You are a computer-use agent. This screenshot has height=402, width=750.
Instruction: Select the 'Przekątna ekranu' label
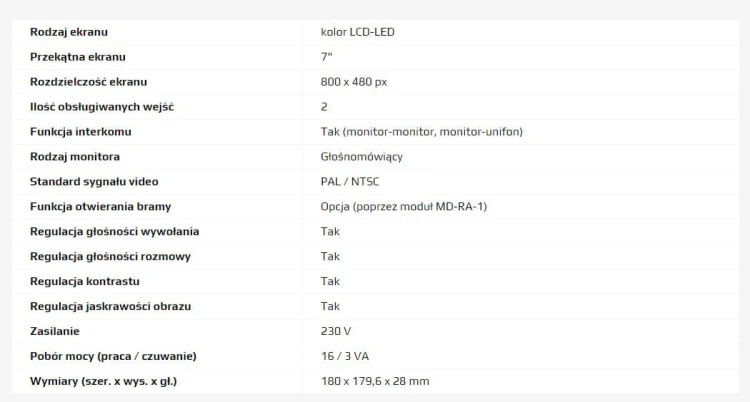[77, 57]
